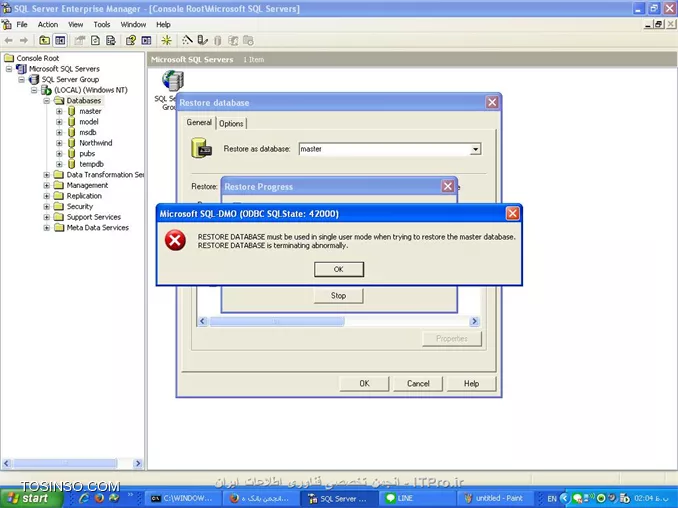
Task: Click the right arrow of Restore dialog scrollbar
Action: tap(474, 321)
